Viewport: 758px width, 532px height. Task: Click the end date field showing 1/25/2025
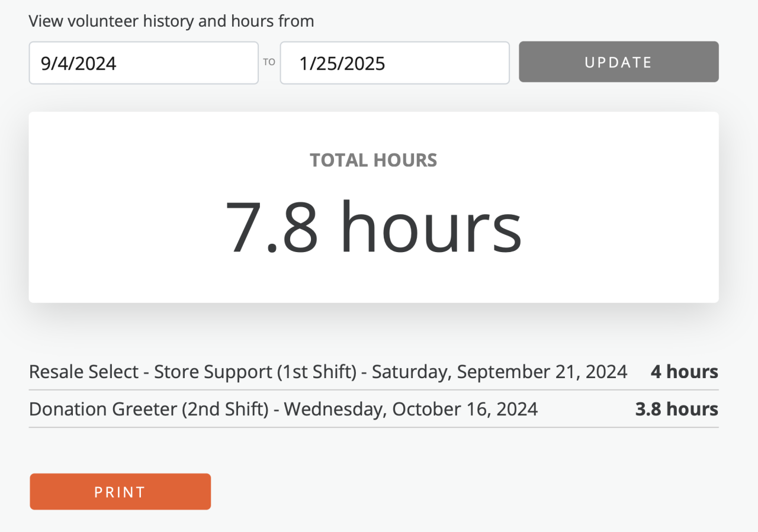394,63
